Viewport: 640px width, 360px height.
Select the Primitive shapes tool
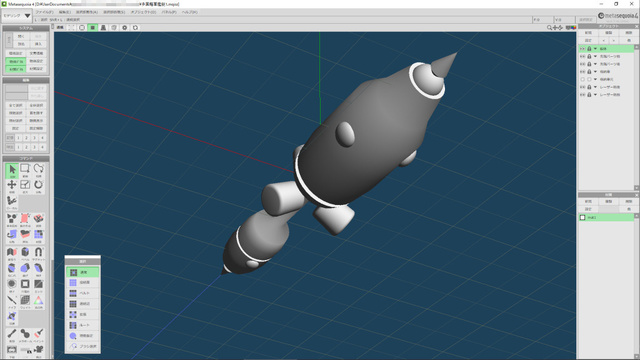12,220
